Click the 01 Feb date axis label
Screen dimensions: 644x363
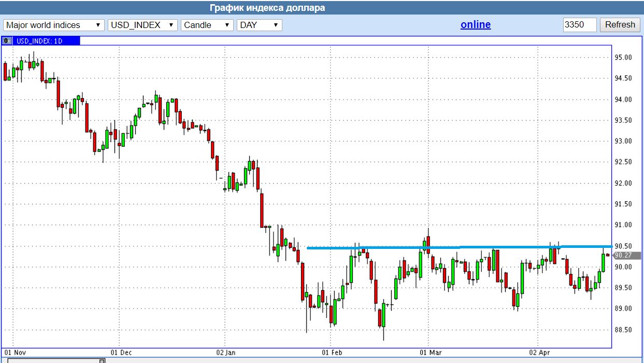tap(332, 353)
